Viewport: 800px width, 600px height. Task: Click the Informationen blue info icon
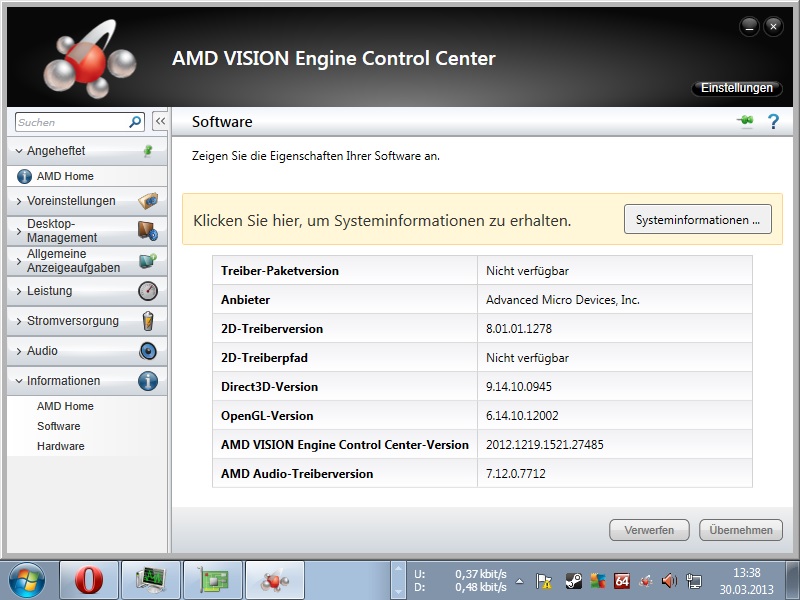coord(148,381)
